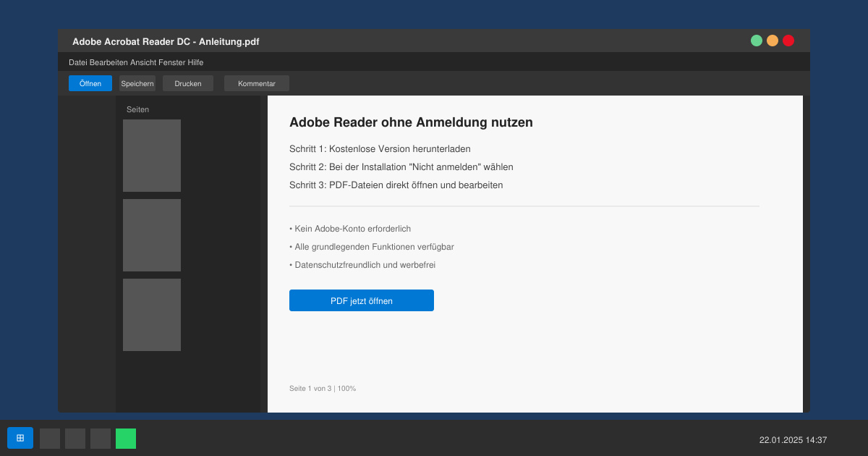Open the Ansicht menu
Image resolution: width=868 pixels, height=456 pixels.
coord(143,62)
